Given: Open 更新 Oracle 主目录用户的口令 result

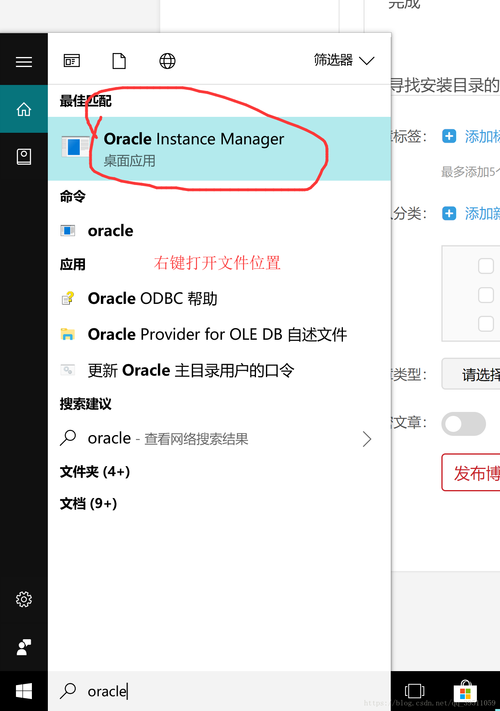Looking at the screenshot, I should tap(219, 370).
